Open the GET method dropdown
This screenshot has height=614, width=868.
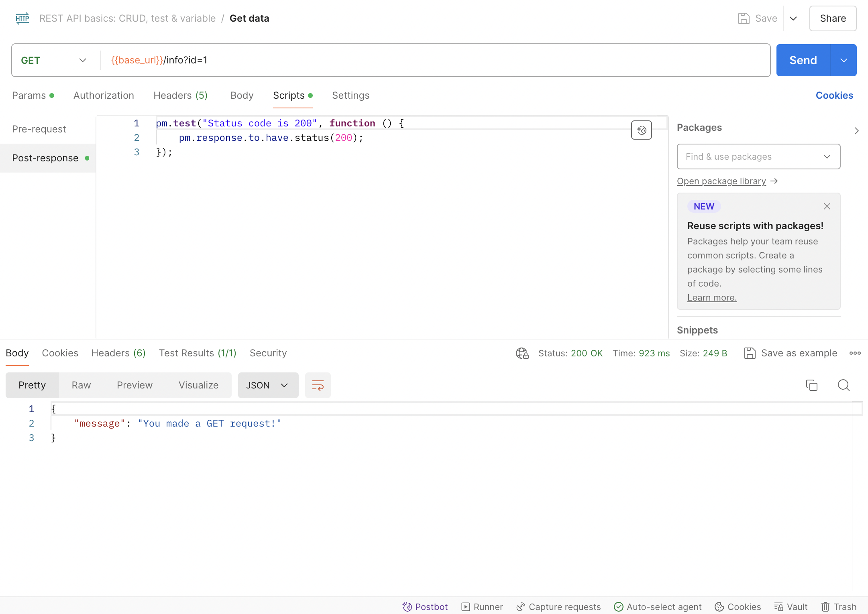point(54,60)
